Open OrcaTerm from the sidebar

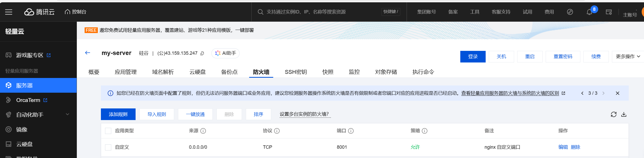28,100
